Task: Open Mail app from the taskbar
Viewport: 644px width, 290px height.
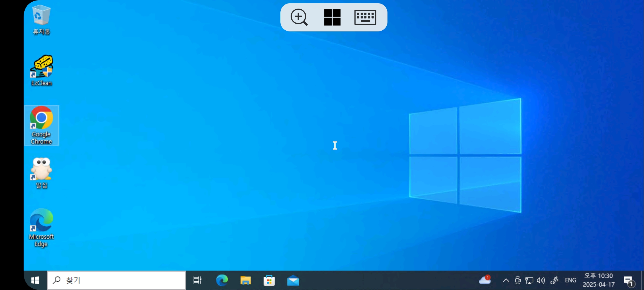Action: 293,280
